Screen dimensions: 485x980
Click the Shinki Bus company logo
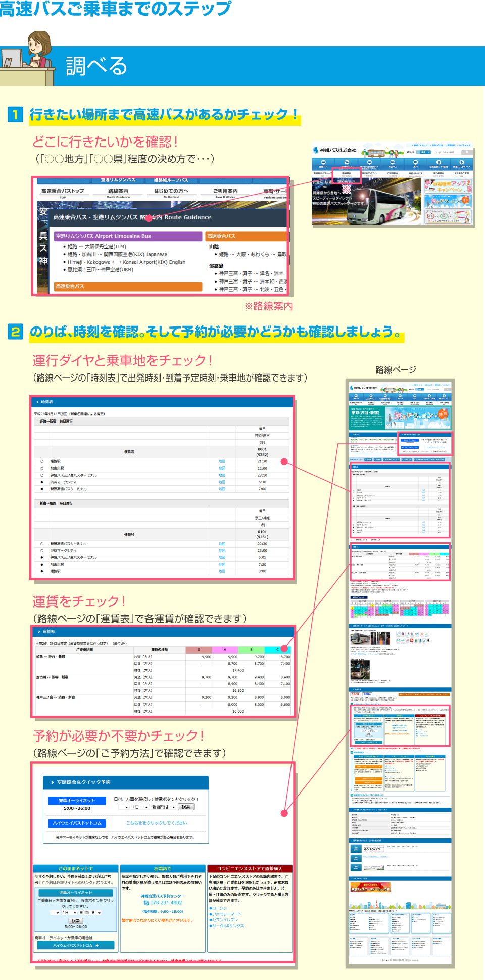click(x=334, y=150)
